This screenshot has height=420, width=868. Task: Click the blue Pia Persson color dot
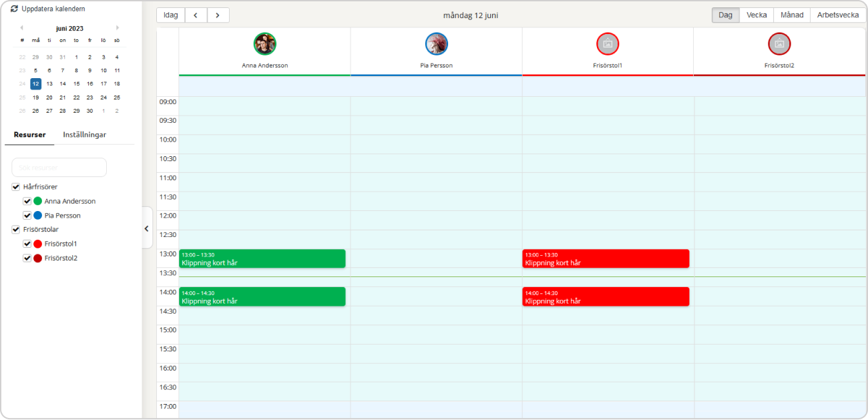pyautogui.click(x=38, y=216)
